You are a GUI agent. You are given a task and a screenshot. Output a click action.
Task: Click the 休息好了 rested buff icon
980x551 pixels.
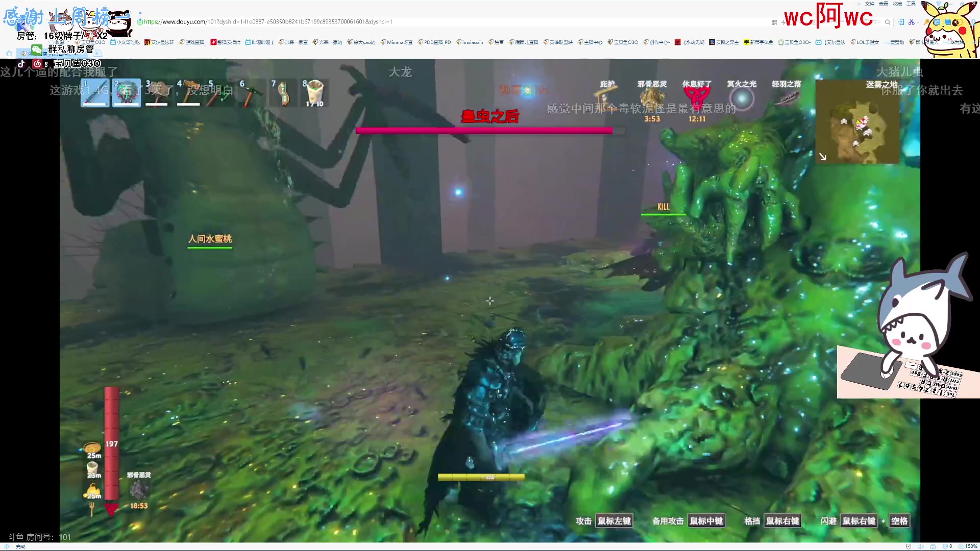pyautogui.click(x=697, y=97)
